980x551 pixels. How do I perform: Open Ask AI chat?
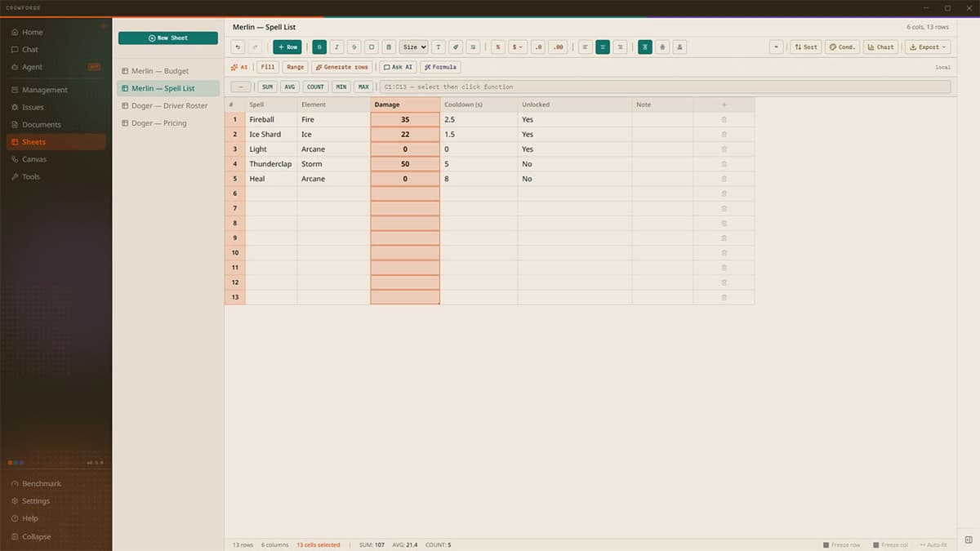(x=399, y=67)
